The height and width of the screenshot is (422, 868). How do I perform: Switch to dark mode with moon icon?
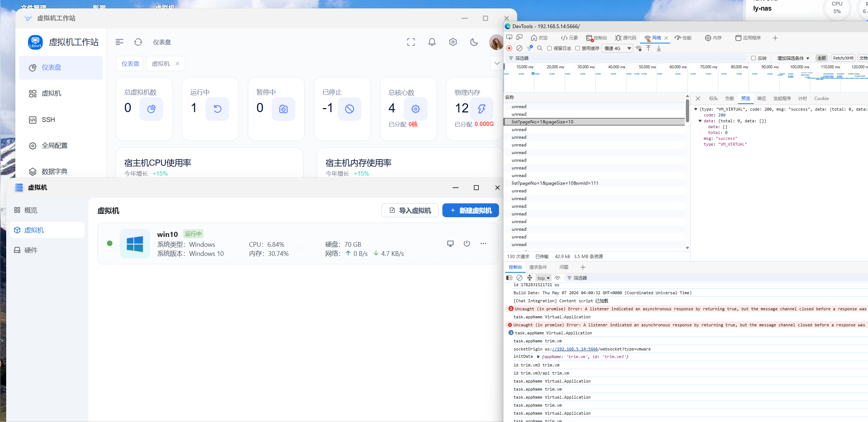point(474,42)
